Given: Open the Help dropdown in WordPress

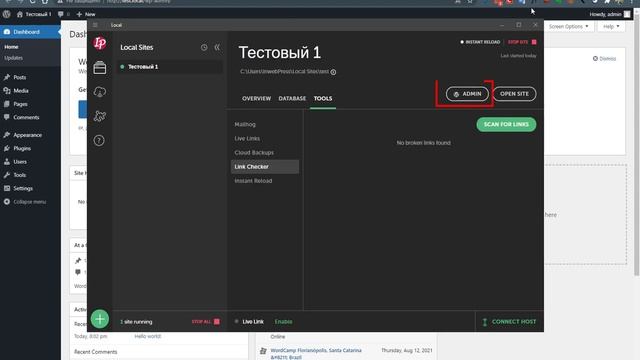Looking at the screenshot, I should 611,27.
